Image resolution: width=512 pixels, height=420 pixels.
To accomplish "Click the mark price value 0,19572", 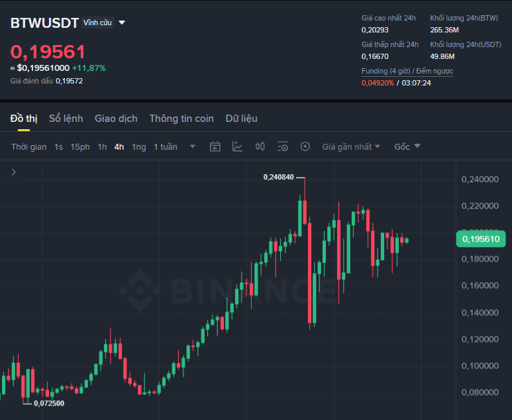I will (x=70, y=81).
